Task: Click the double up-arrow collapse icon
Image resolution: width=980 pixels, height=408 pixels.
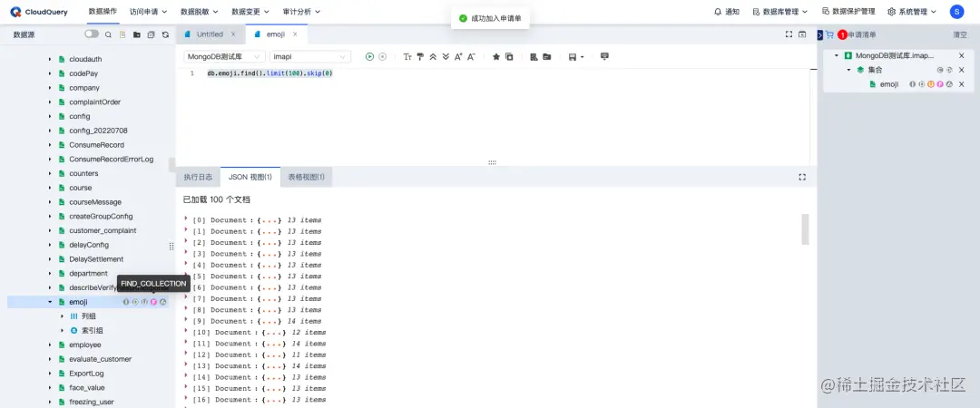Action: pos(433,57)
